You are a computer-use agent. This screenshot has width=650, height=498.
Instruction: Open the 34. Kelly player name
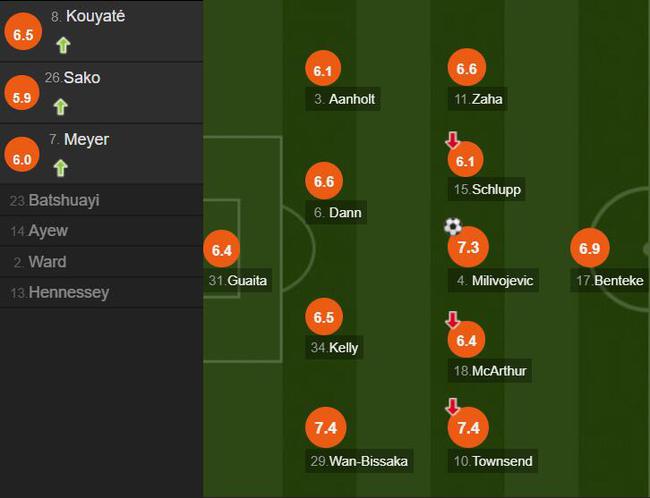pos(334,347)
